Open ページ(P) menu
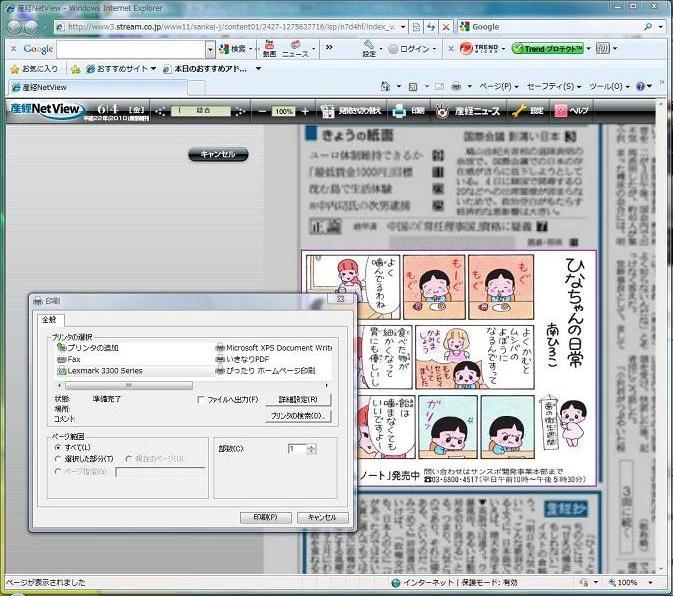 coord(499,86)
